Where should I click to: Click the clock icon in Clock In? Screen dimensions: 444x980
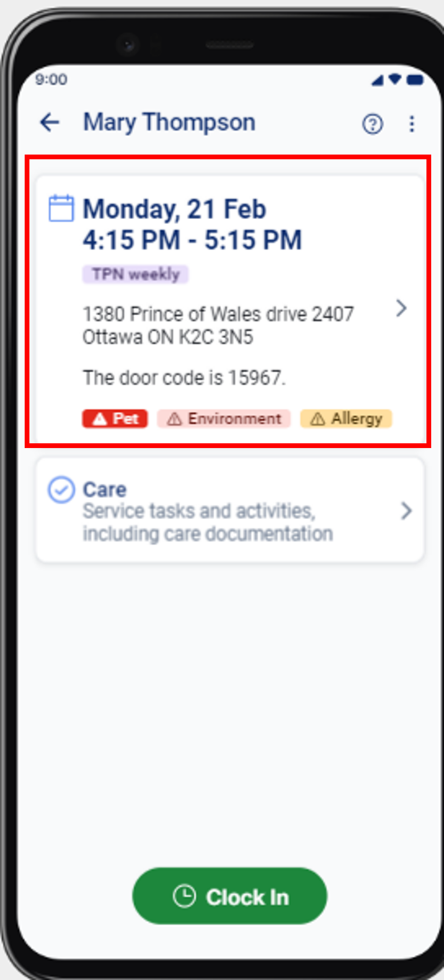click(184, 896)
